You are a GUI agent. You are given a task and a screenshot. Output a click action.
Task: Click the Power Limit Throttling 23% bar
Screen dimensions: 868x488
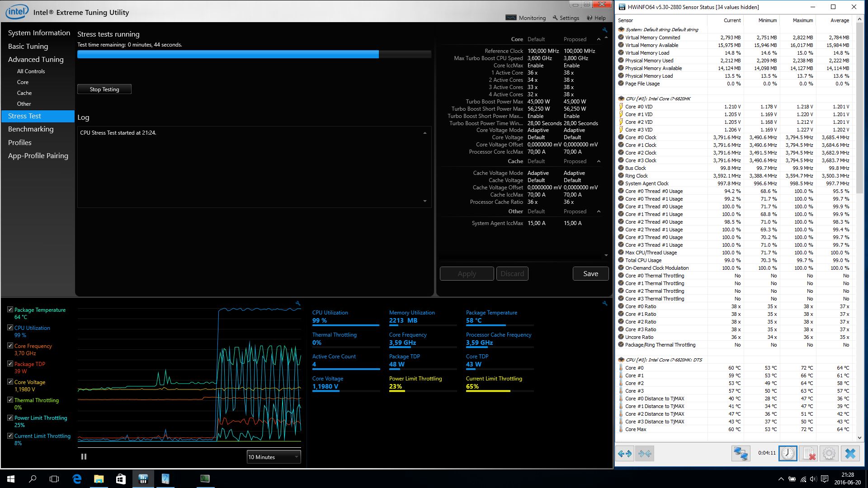click(x=423, y=391)
